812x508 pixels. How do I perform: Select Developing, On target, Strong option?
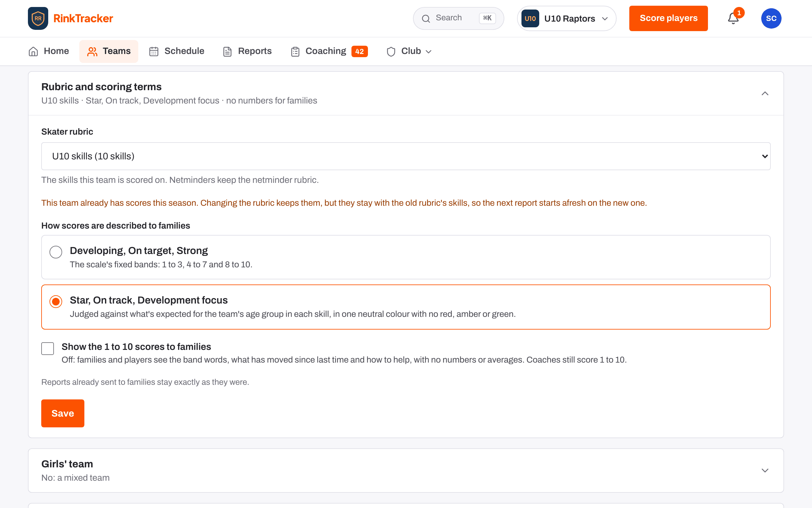406,257
